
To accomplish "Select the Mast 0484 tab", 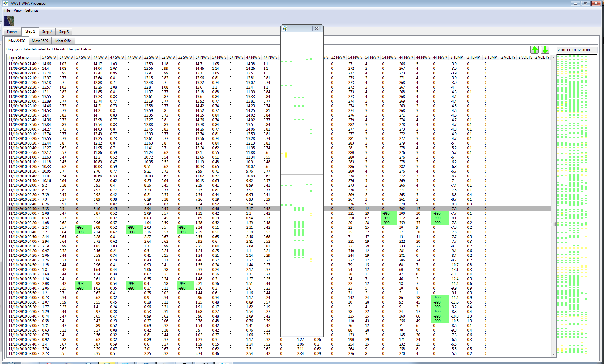I will pos(63,41).
